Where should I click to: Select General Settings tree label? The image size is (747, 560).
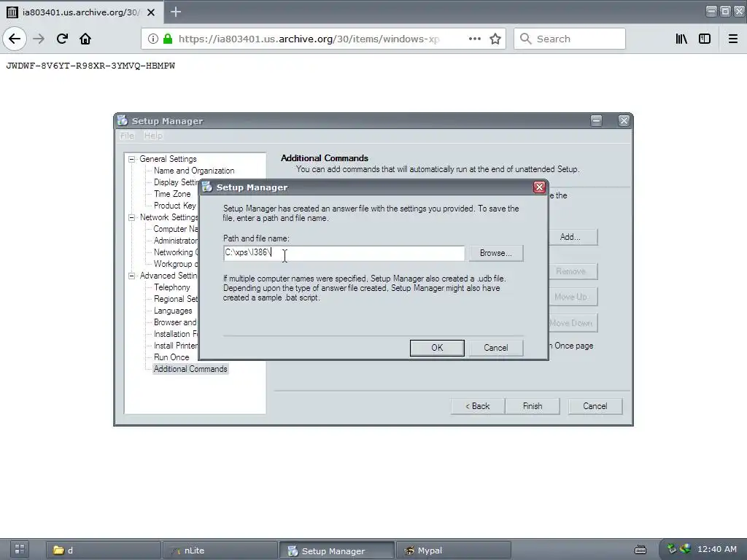tap(168, 159)
